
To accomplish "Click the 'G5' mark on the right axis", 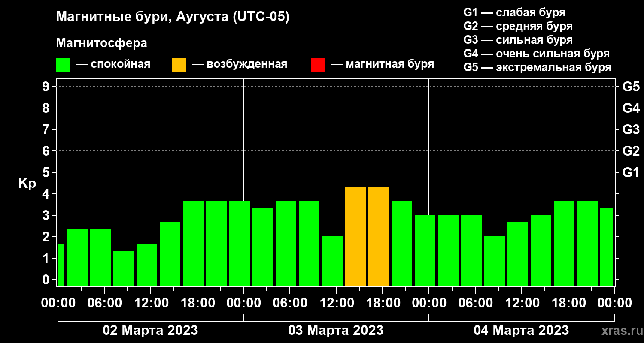I will coord(631,87).
